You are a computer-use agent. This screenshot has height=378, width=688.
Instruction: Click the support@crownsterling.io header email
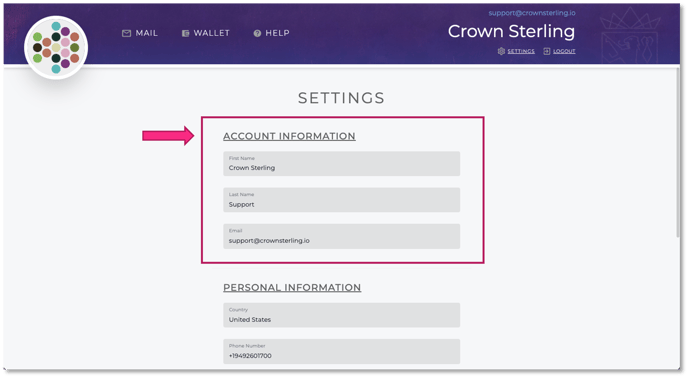(532, 13)
